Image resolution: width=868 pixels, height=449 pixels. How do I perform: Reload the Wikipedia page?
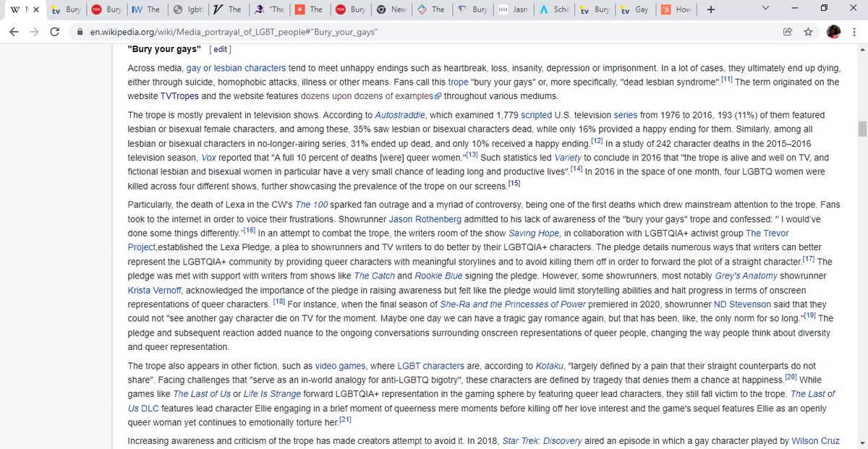56,32
